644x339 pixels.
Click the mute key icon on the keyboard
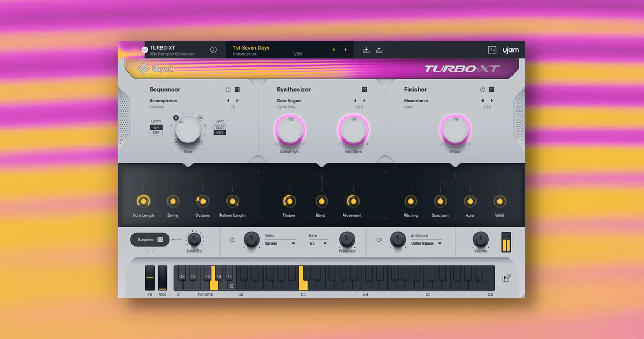coord(182,277)
